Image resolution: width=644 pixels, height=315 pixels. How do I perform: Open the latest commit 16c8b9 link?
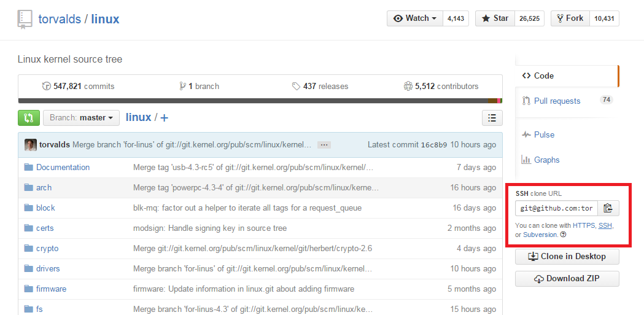434,144
